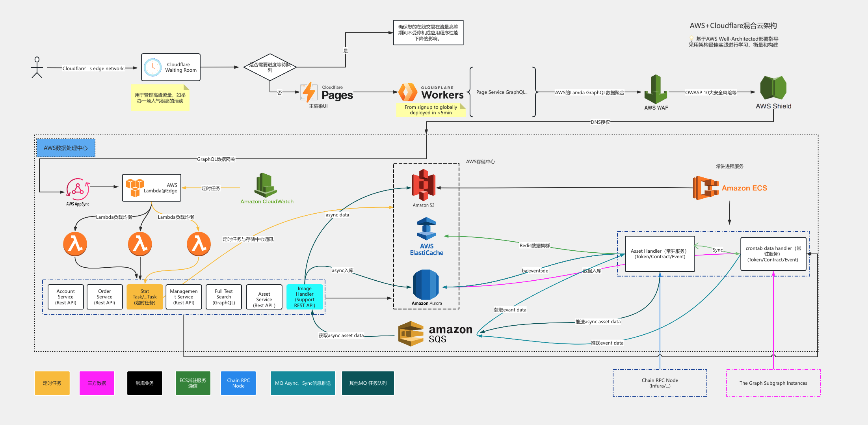Click the AWS AppSync icon
The width and height of the screenshot is (868, 425).
pyautogui.click(x=78, y=189)
